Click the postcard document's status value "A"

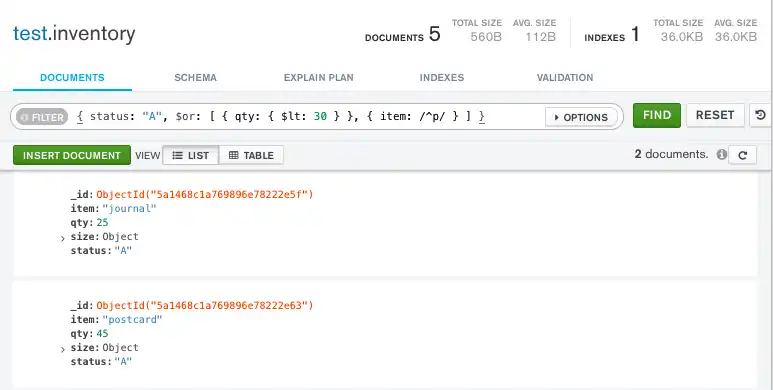tap(123, 361)
